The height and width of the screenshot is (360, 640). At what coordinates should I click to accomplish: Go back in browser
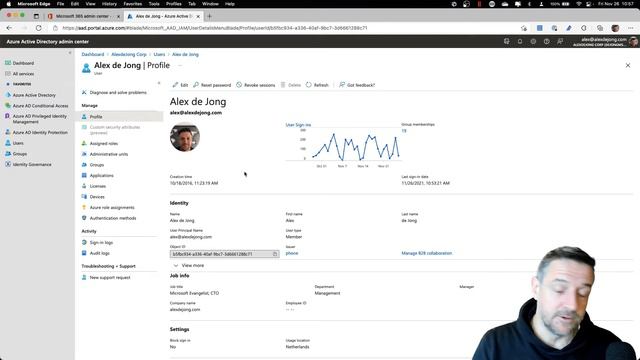pos(9,28)
